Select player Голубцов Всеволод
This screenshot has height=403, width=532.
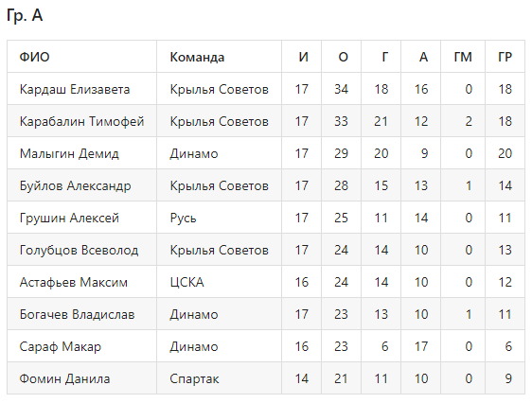(x=79, y=250)
